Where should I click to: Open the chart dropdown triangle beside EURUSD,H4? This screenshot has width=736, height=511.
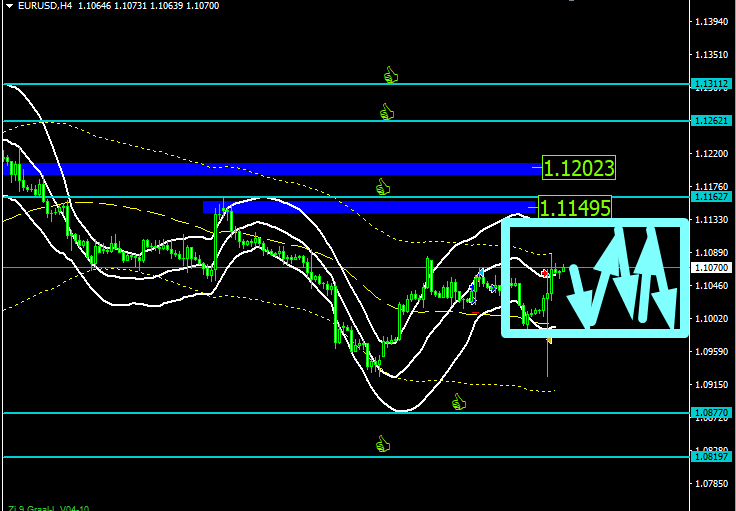[10, 6]
